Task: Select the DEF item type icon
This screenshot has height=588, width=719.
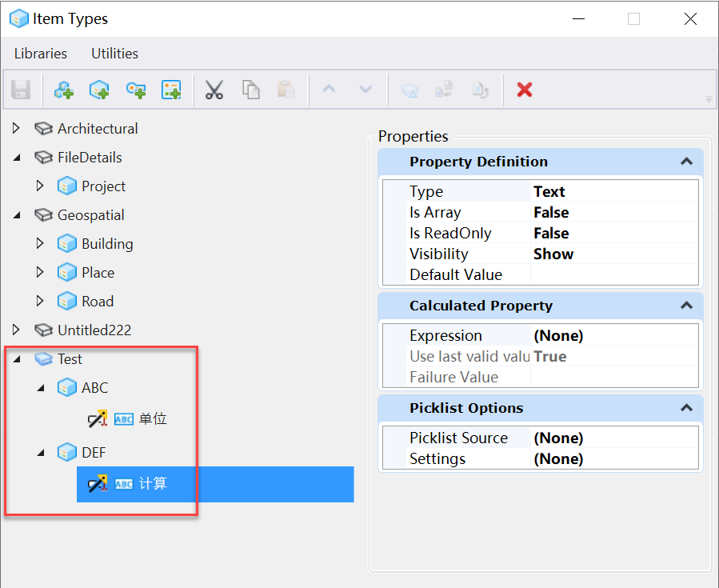Action: (67, 453)
